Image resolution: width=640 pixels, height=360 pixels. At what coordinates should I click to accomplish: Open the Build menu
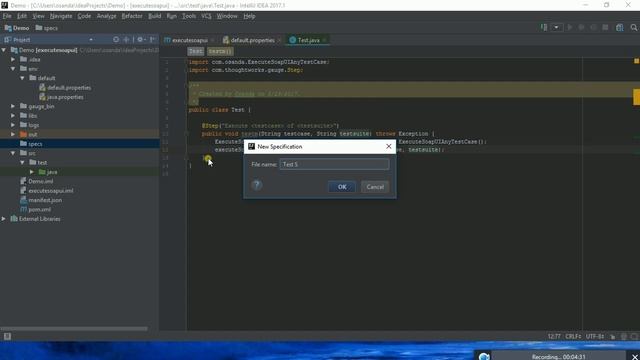coord(154,16)
